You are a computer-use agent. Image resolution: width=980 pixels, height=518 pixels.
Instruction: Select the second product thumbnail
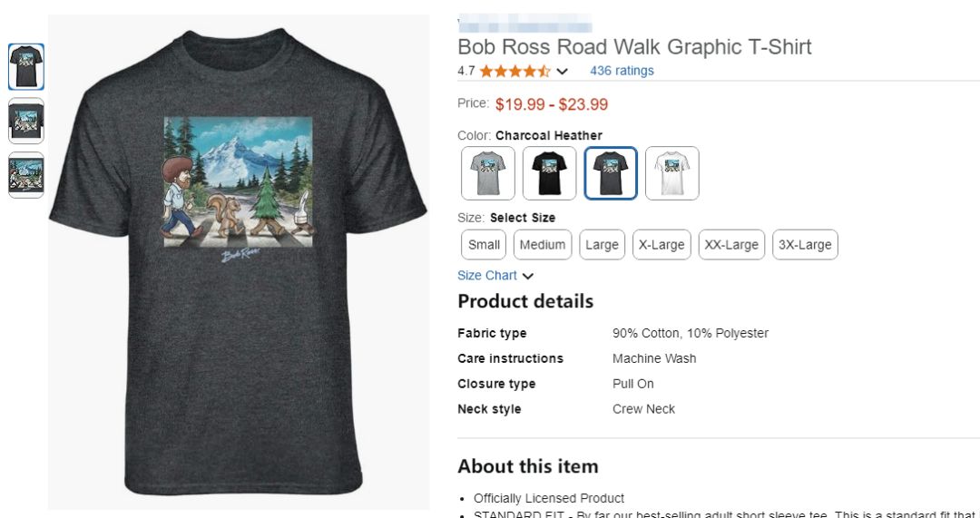click(26, 121)
